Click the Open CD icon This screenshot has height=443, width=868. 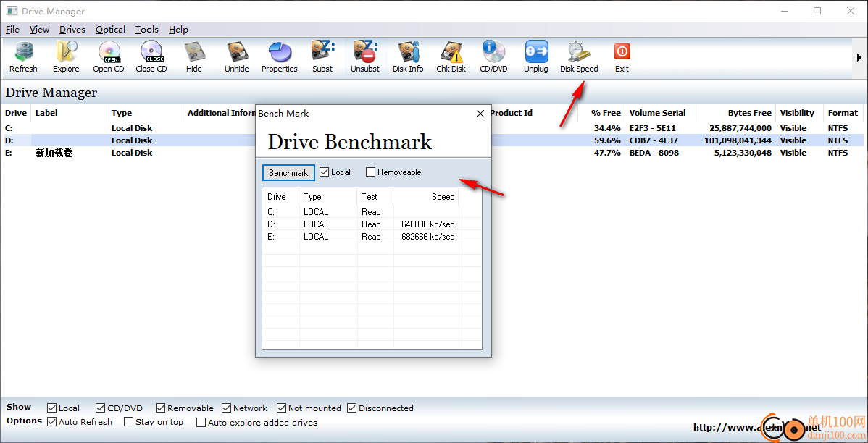tap(109, 57)
